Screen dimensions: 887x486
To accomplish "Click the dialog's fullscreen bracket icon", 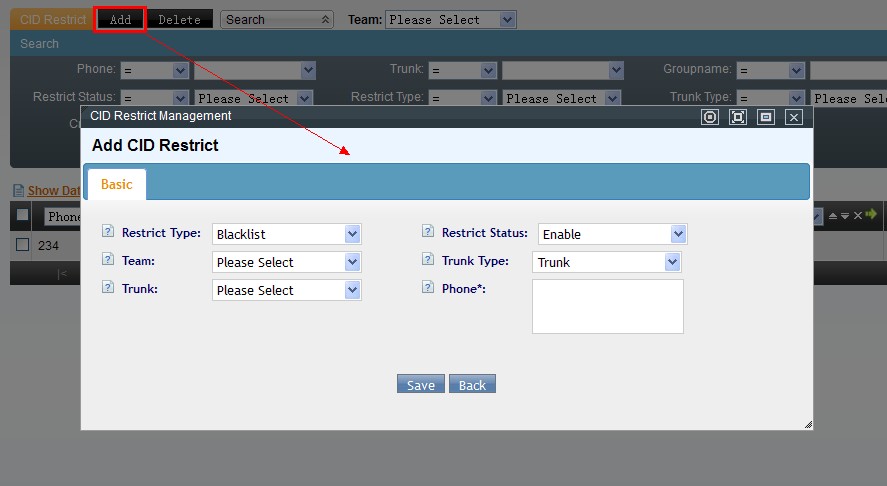I will (x=738, y=117).
